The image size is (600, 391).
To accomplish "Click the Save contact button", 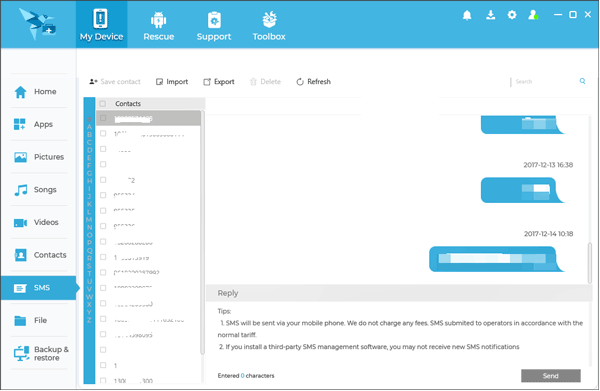I will pos(115,81).
